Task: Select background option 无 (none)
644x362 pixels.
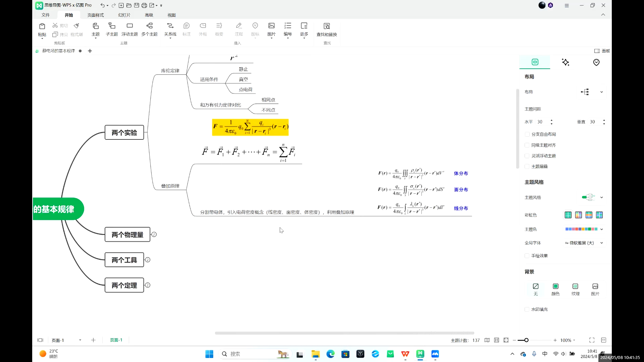Action: click(536, 289)
